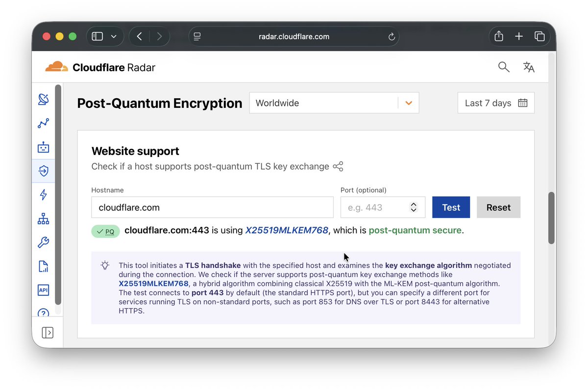
Task: Click the italic X25519MLKEM768 result link
Action: click(x=287, y=230)
